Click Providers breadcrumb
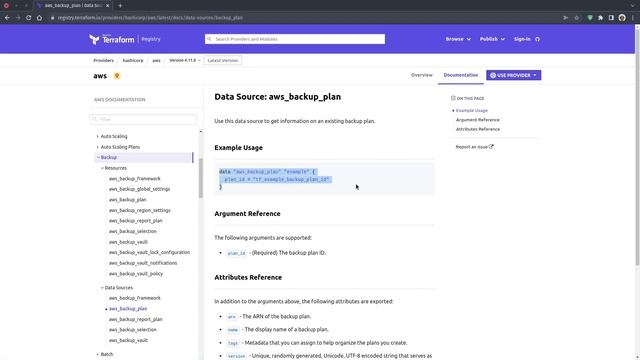Screen dimensions: 640x360 [x=103, y=60]
